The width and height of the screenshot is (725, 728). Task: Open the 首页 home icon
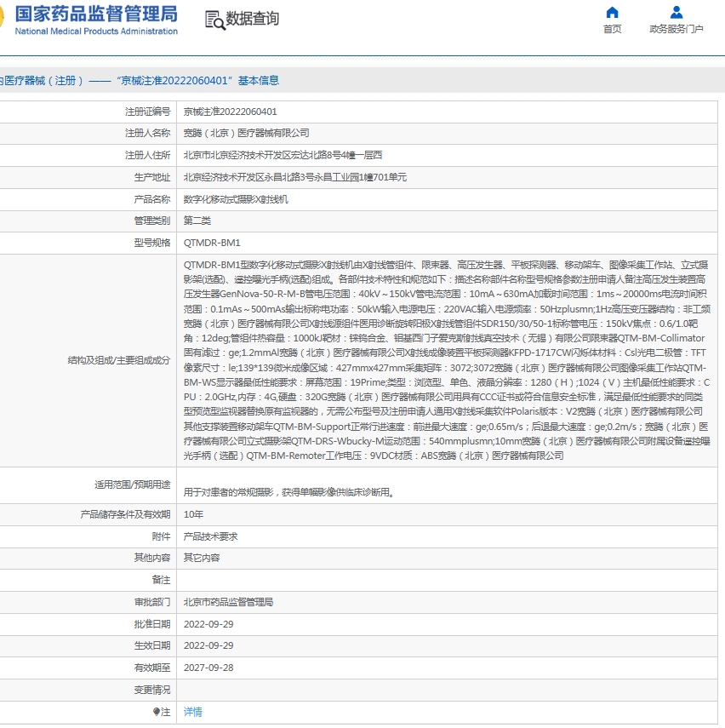tap(612, 13)
